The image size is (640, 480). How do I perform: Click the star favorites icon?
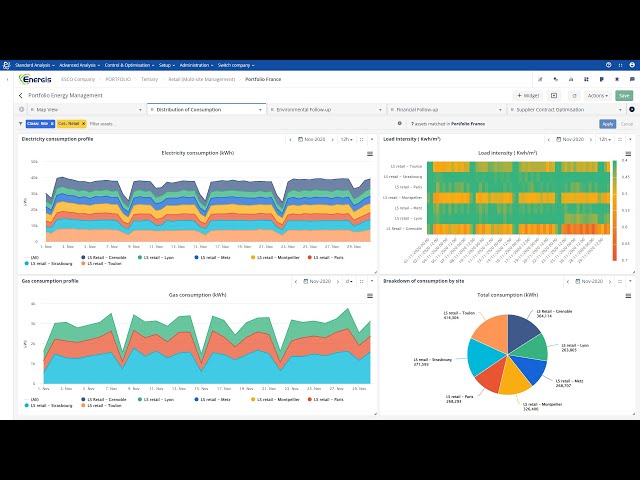[617, 79]
